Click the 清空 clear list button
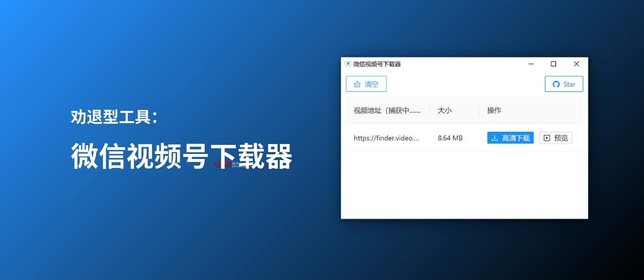The width and height of the screenshot is (644, 280). pyautogui.click(x=366, y=84)
